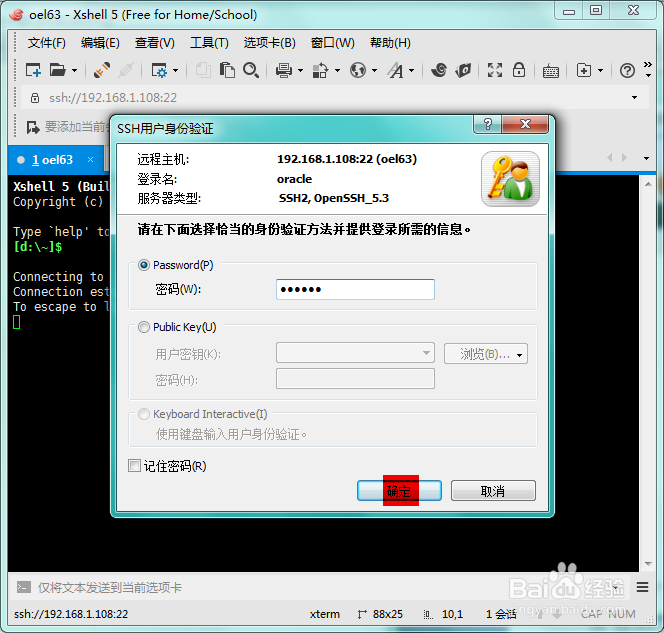Open the 选项卡(B) menu

269,43
